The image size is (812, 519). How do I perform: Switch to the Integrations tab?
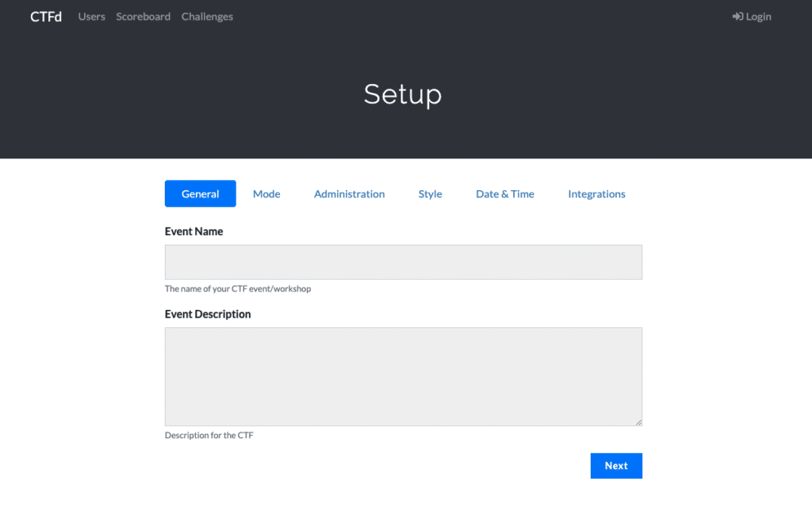tap(596, 193)
